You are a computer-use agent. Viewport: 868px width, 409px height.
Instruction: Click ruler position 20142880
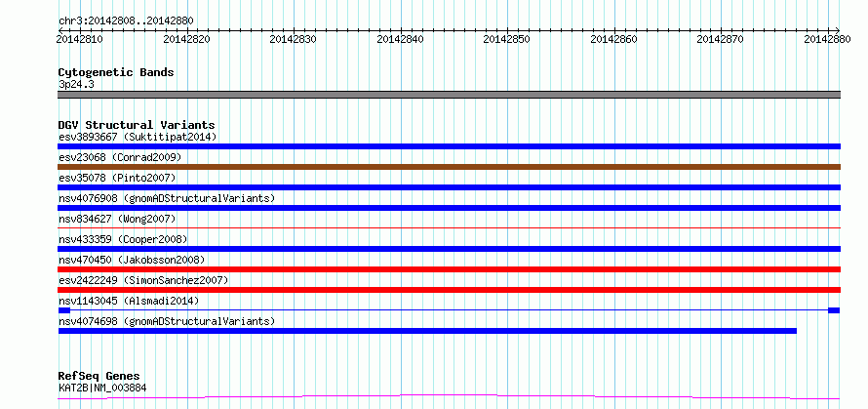[x=827, y=39]
